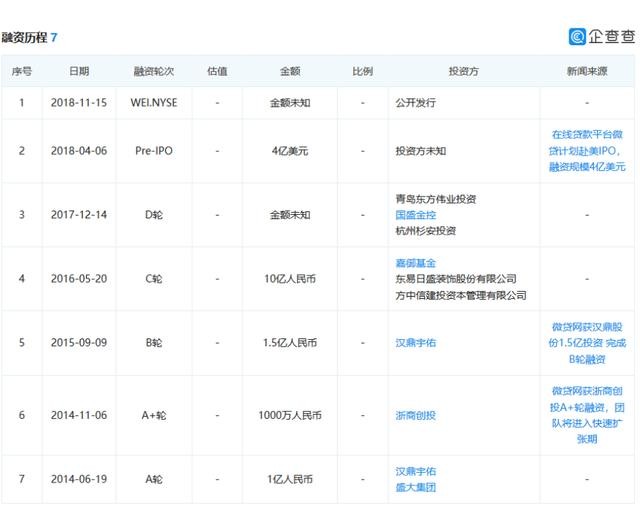This screenshot has width=640, height=508.
Task: Open the 在线贷款平台微贷计划赴美IPO news link
Action: pos(587,151)
